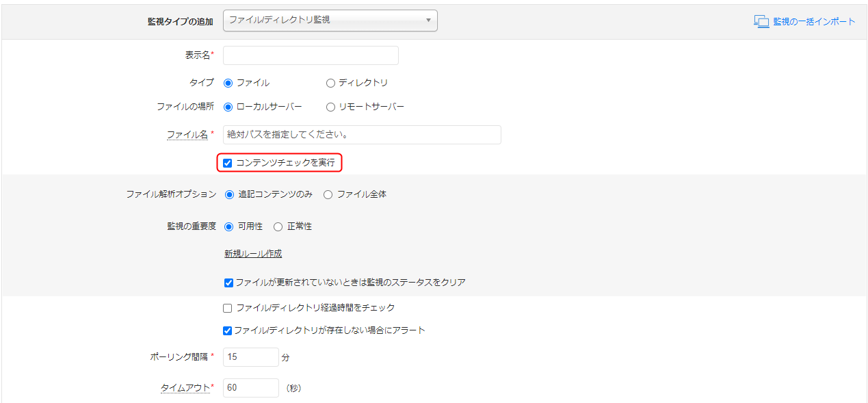The width and height of the screenshot is (868, 403).
Task: Toggle alert when file/directory does not exist
Action: pos(228,330)
